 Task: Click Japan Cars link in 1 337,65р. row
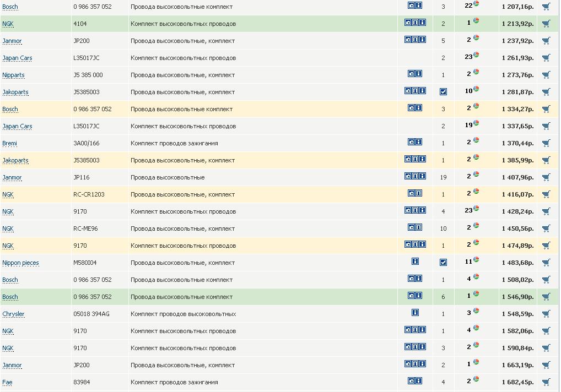pyautogui.click(x=17, y=126)
